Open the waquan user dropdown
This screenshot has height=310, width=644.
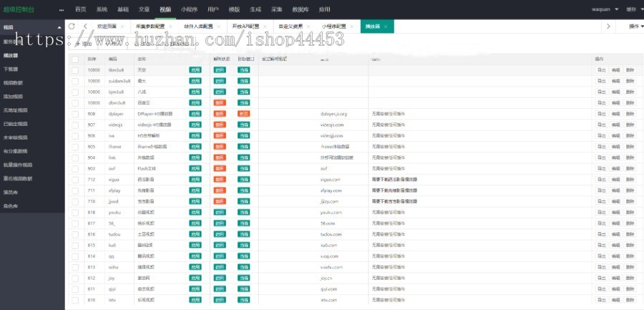tap(605, 9)
